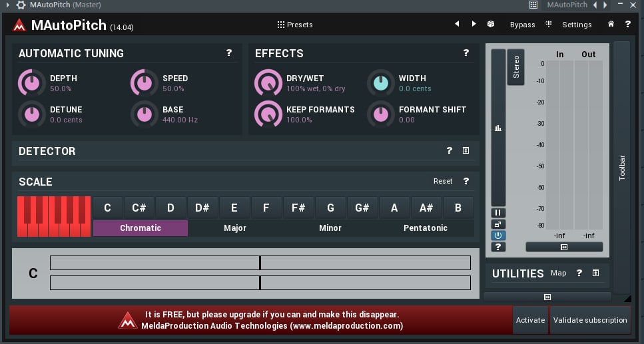This screenshot has height=344, width=644.
Task: Click the red piano keyboard display
Action: coord(54,216)
